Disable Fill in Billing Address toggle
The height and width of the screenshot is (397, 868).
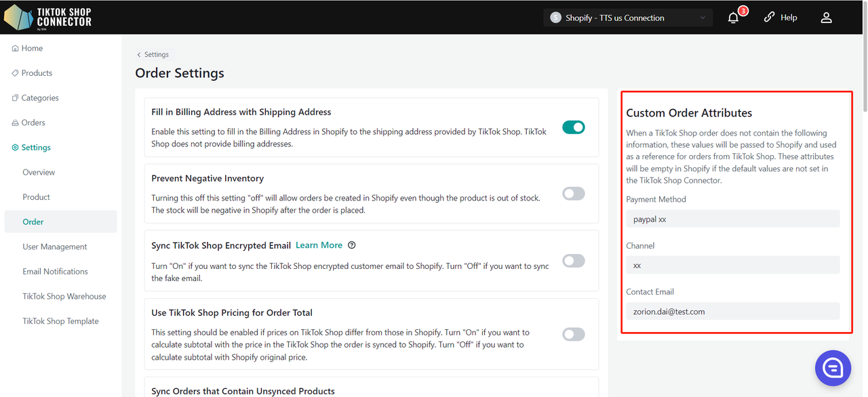point(573,127)
